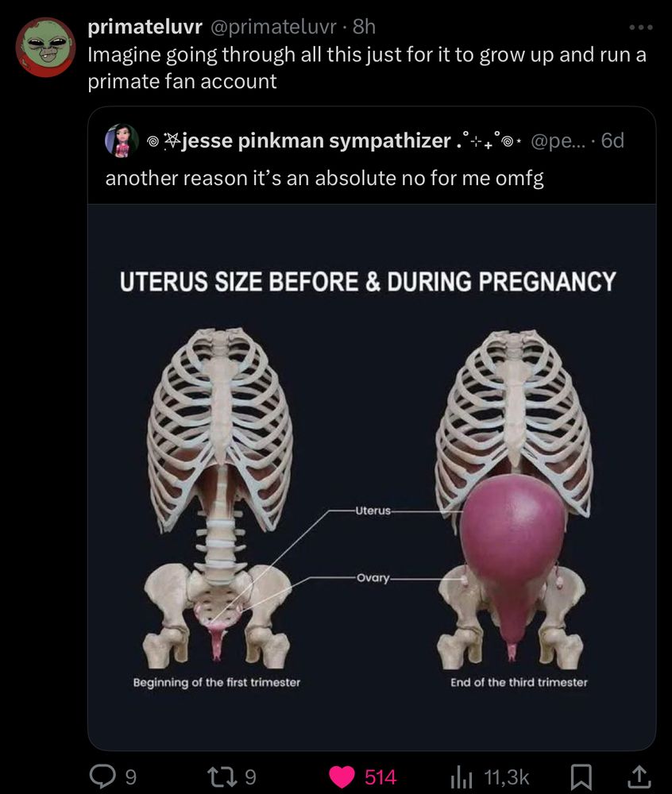Viewport: 672px width, 794px height.
Task: Open the @primateluvr handle link
Action: pyautogui.click(x=272, y=27)
